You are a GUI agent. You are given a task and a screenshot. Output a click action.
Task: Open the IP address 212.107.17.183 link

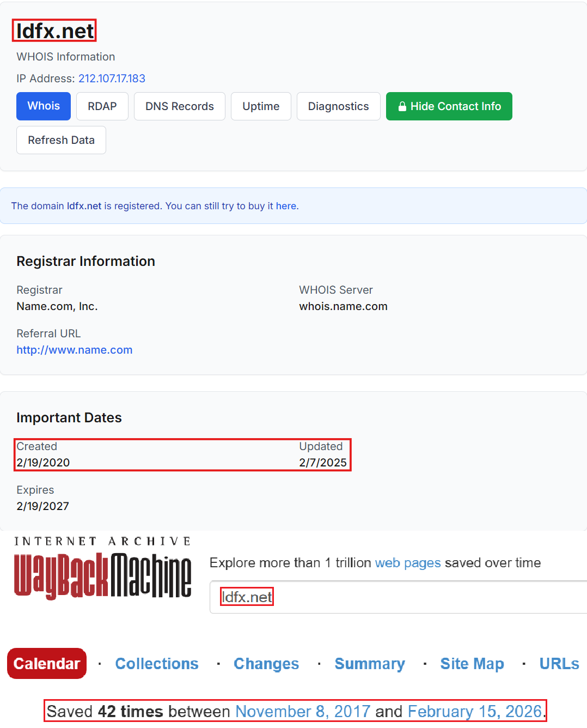tap(112, 78)
